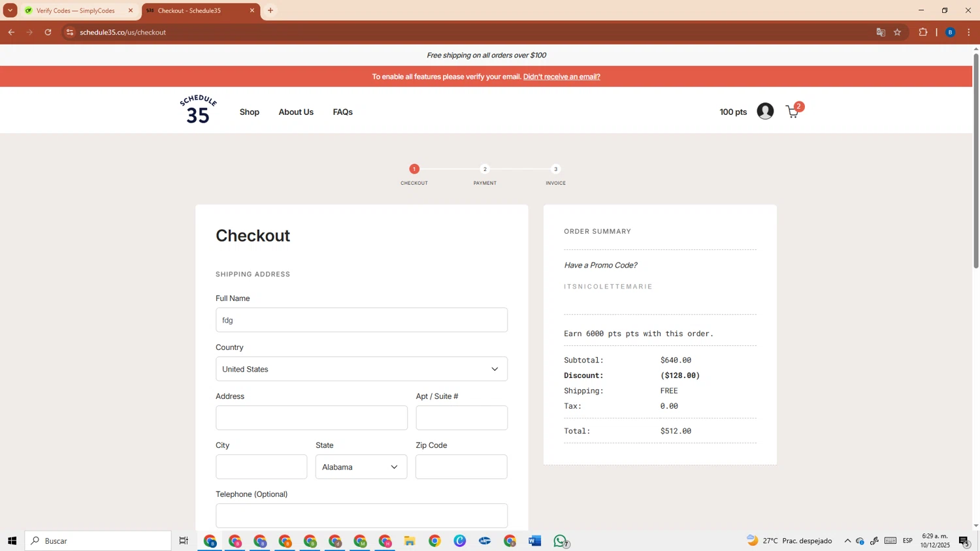Open the Windows Start menu
This screenshot has width=980, height=551.
12,541
